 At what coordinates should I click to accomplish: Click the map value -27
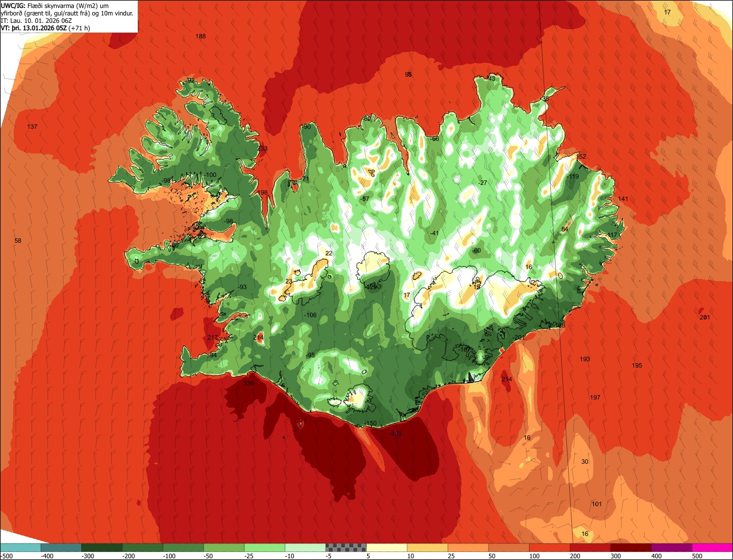(x=483, y=183)
